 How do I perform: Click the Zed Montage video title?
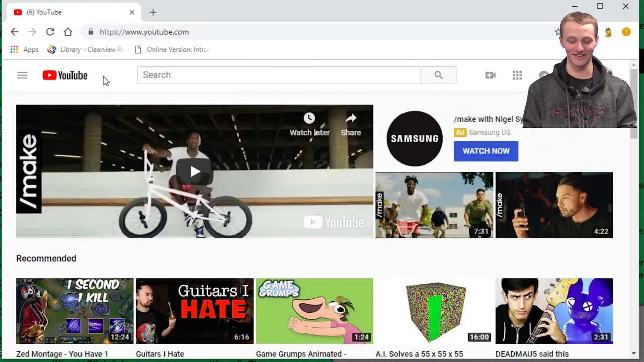[62, 354]
